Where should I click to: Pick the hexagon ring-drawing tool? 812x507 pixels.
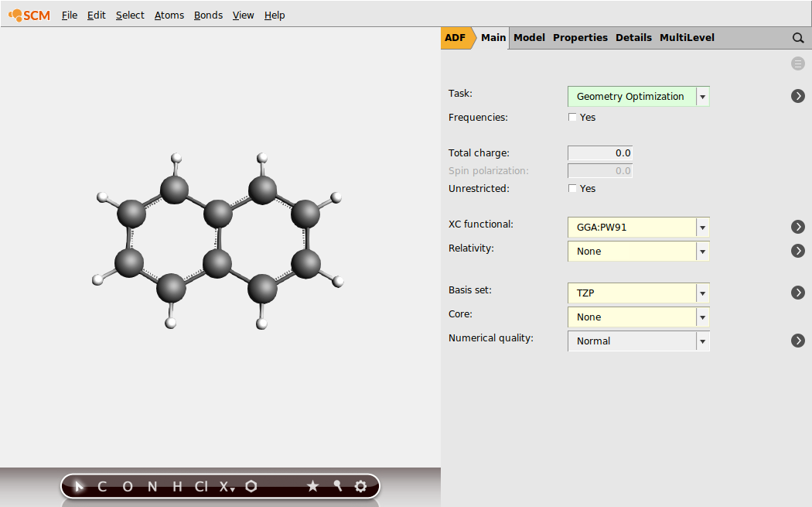point(251,486)
